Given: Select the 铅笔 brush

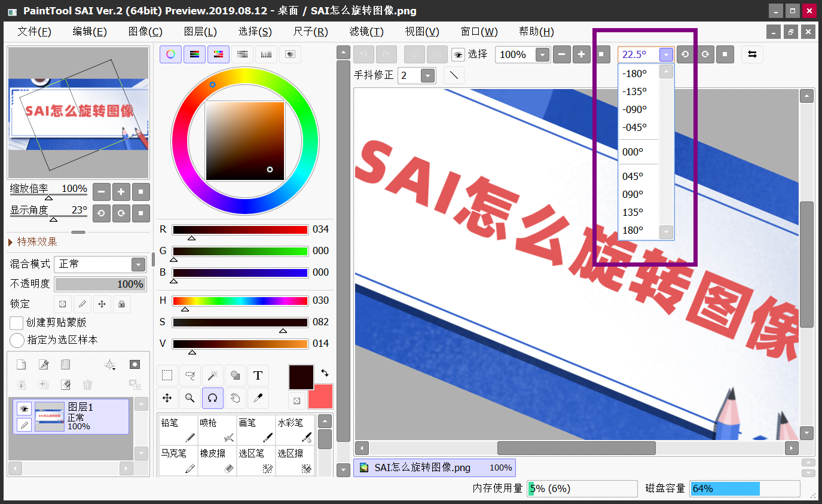Looking at the screenshot, I should (x=178, y=430).
